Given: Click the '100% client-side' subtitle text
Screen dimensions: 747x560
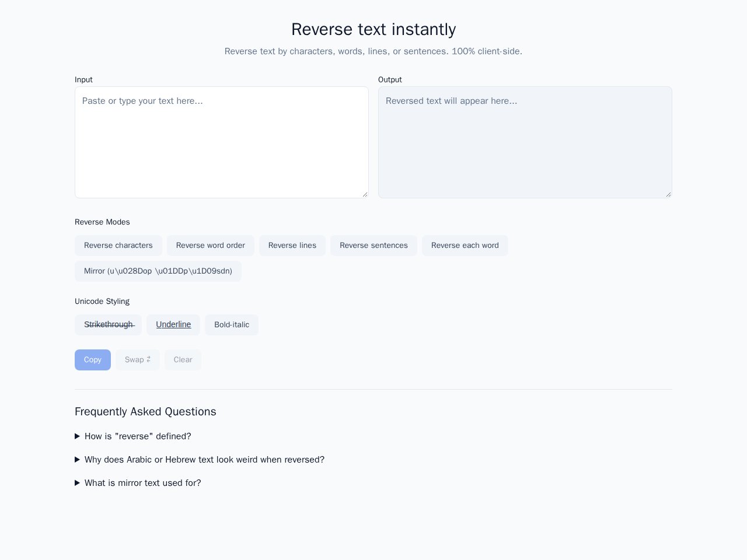Looking at the screenshot, I should pyautogui.click(x=487, y=51).
